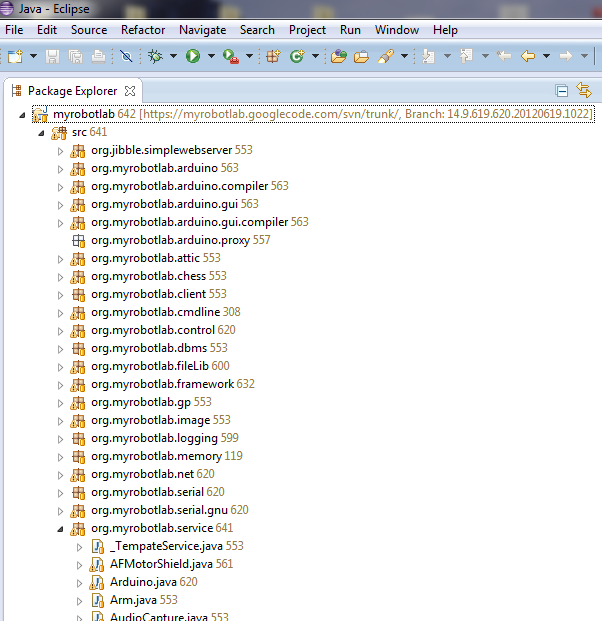Click the Print toolbar icon

point(98,56)
